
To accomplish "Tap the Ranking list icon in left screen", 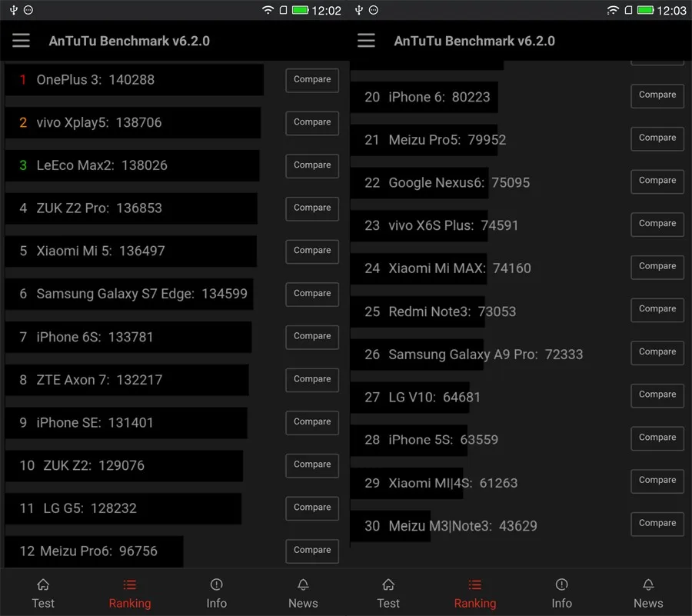I will [130, 584].
